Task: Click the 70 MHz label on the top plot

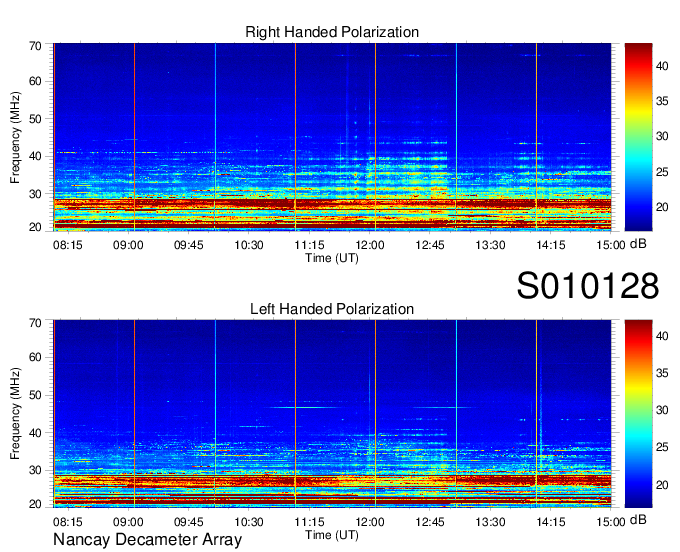Action: [x=35, y=46]
